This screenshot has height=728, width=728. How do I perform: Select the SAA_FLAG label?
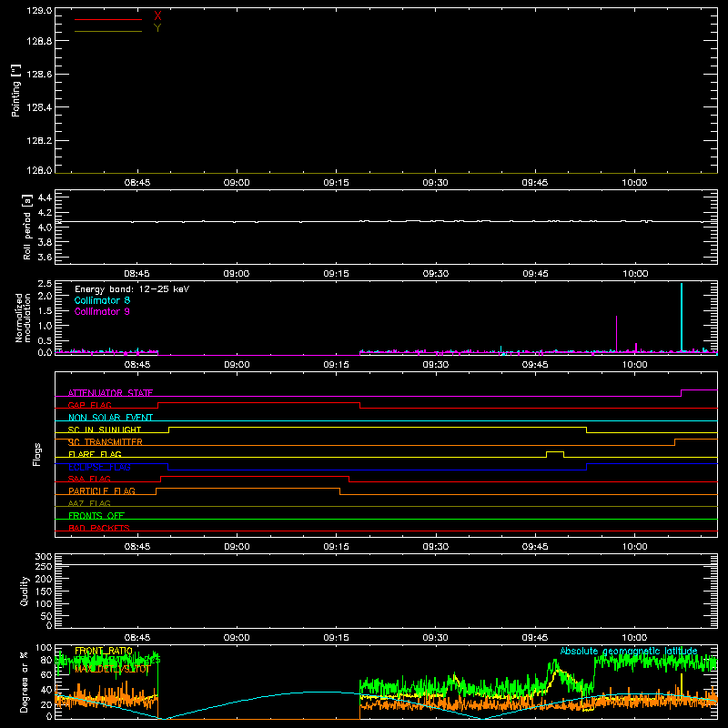(89, 479)
